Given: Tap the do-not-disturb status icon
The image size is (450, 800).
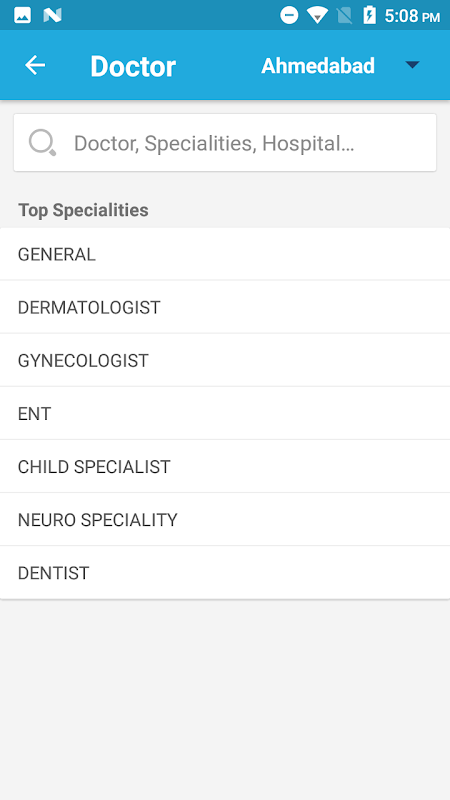Looking at the screenshot, I should (x=289, y=15).
